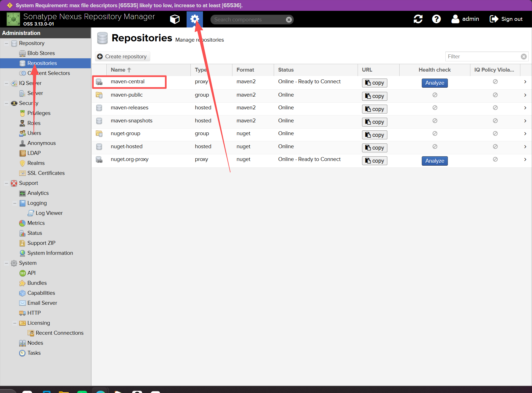Click the Sign out button

(x=506, y=19)
